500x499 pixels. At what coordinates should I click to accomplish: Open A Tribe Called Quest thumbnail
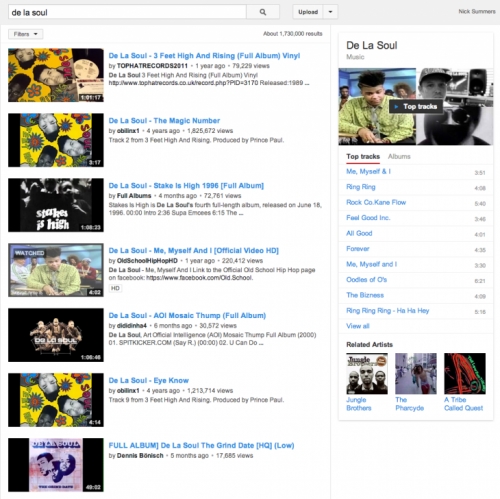coord(465,374)
